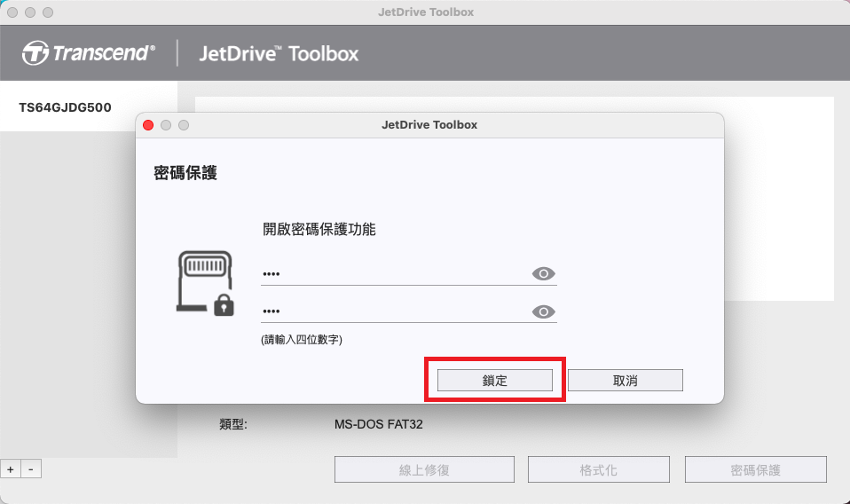850x504 pixels.
Task: Click the 取消 cancel button
Action: pyautogui.click(x=625, y=381)
